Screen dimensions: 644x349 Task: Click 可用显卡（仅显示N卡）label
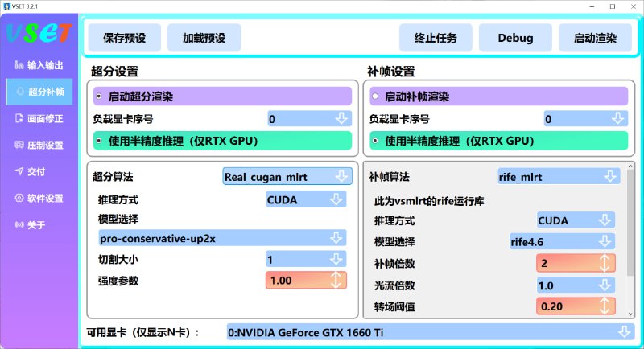[x=143, y=332]
